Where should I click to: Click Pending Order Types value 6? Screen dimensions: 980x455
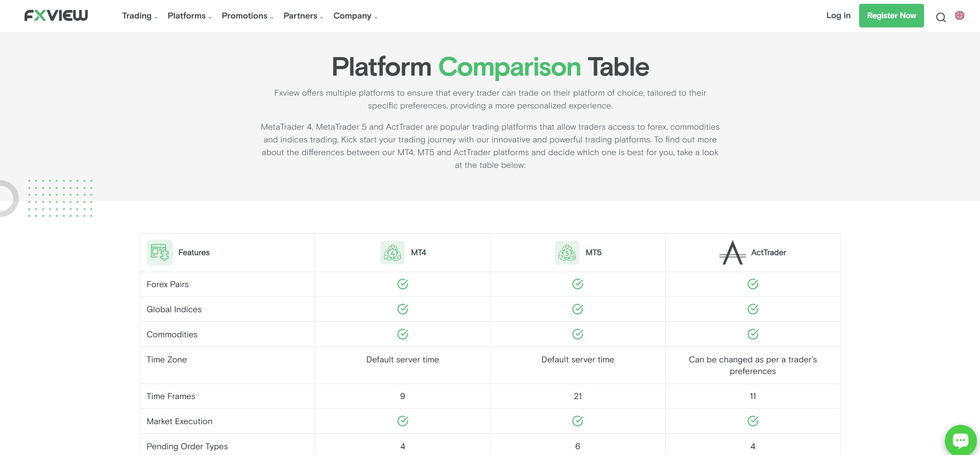pyautogui.click(x=578, y=447)
